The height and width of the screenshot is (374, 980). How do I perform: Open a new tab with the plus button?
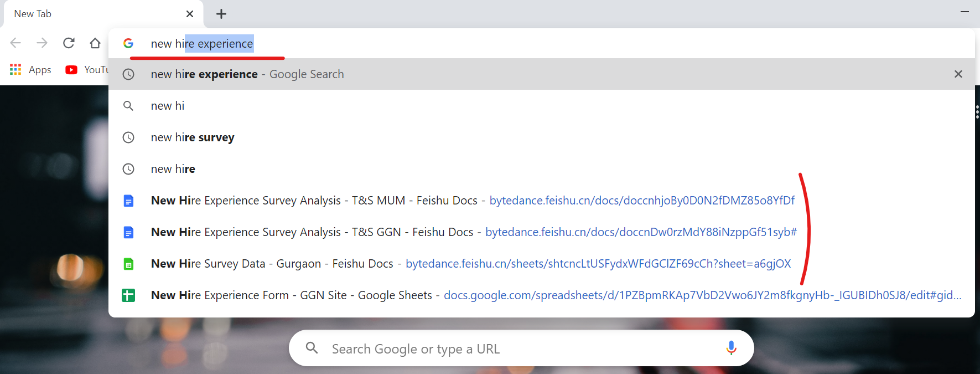point(221,14)
